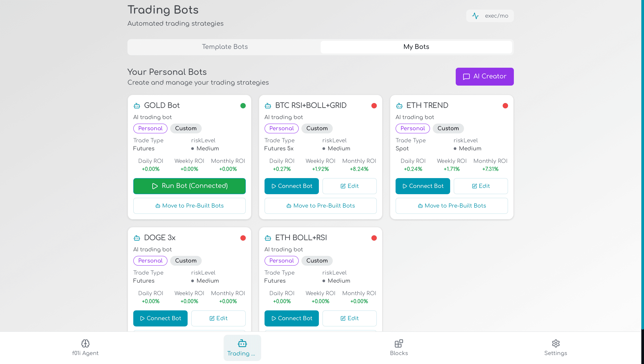Open the Blocks navigation icon

(x=399, y=343)
